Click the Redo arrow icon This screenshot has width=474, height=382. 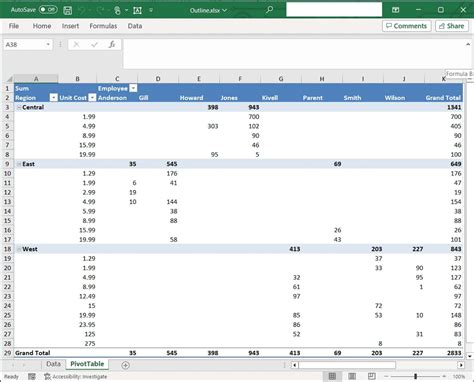tap(100, 10)
